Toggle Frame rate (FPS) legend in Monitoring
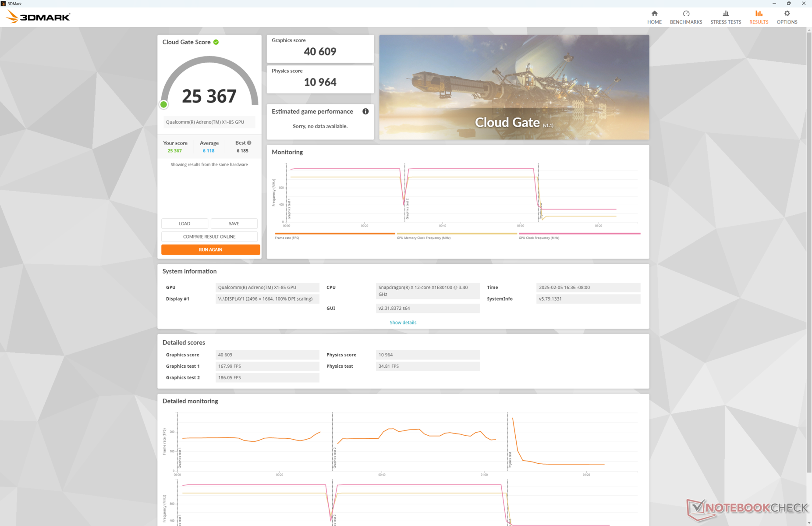 (x=335, y=236)
